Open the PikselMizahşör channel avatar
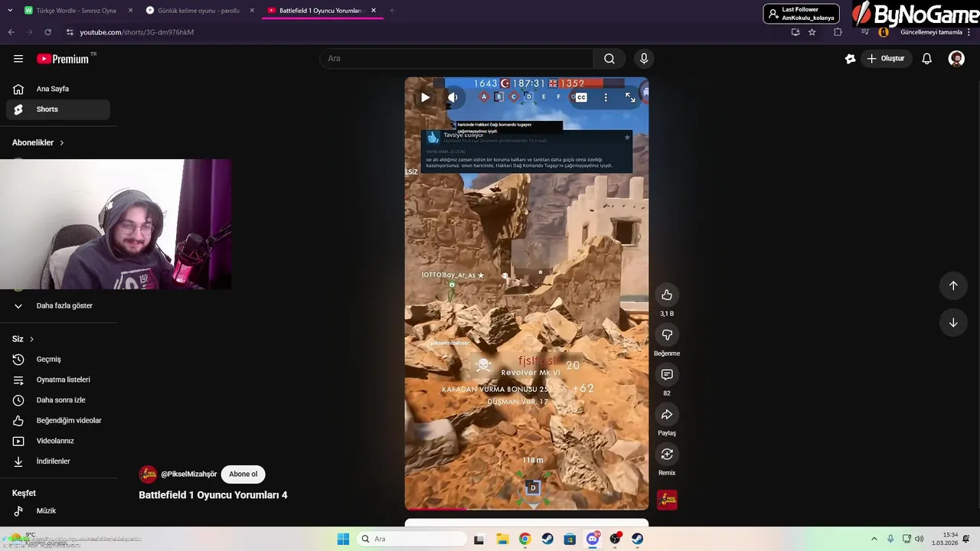 pos(148,474)
